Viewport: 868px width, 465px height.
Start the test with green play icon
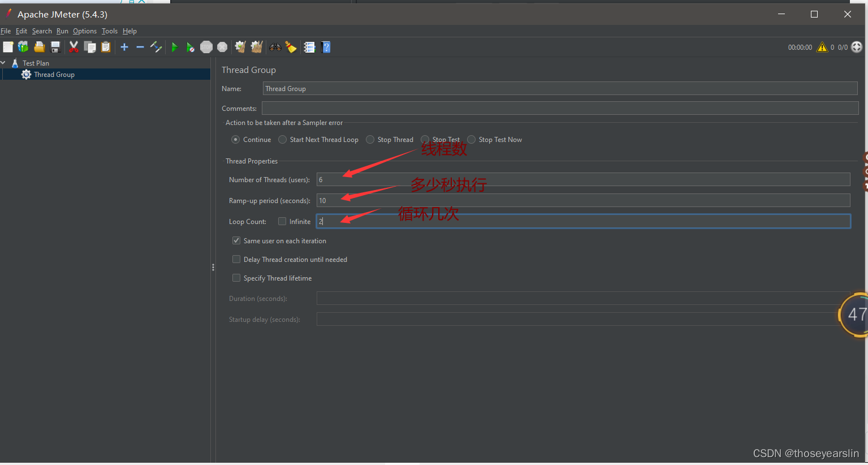pyautogui.click(x=175, y=47)
